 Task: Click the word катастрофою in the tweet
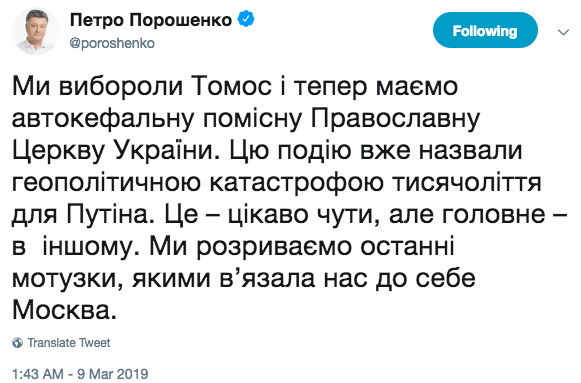(296, 183)
